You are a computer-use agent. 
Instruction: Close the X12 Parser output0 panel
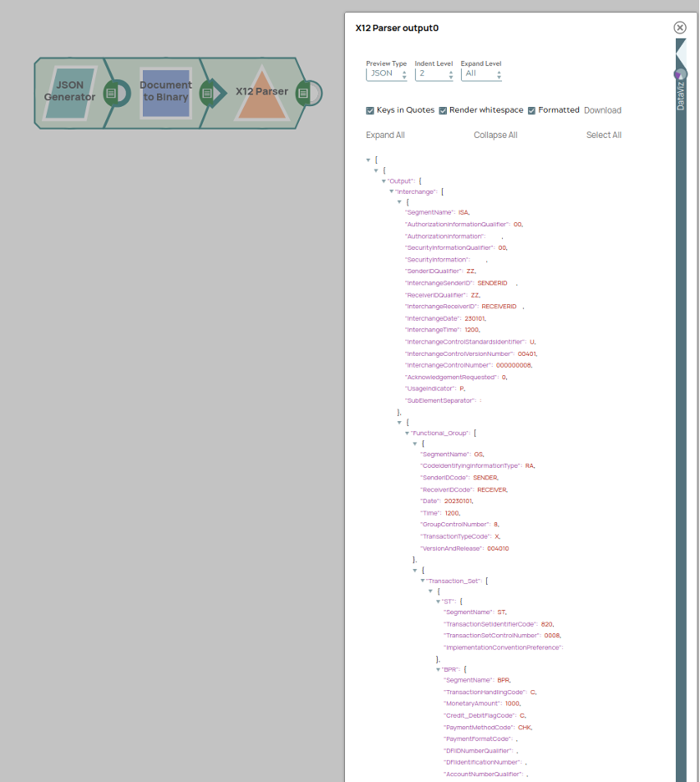[680, 28]
